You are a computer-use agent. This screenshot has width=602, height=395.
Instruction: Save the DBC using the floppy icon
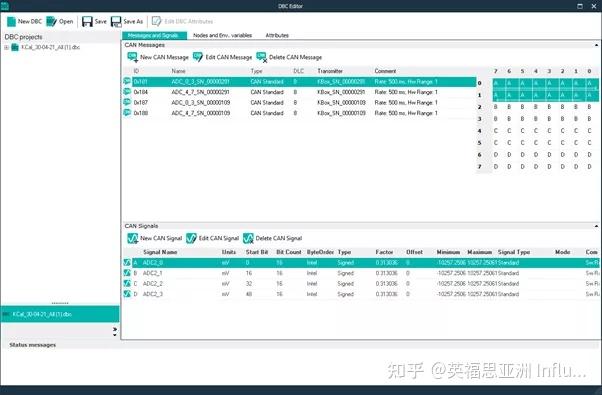pos(87,21)
